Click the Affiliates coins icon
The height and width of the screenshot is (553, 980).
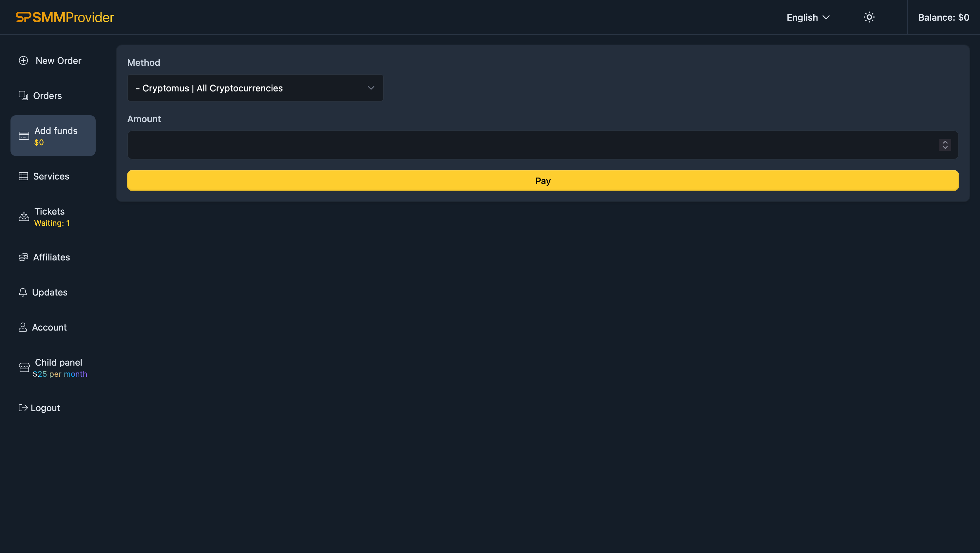click(23, 257)
